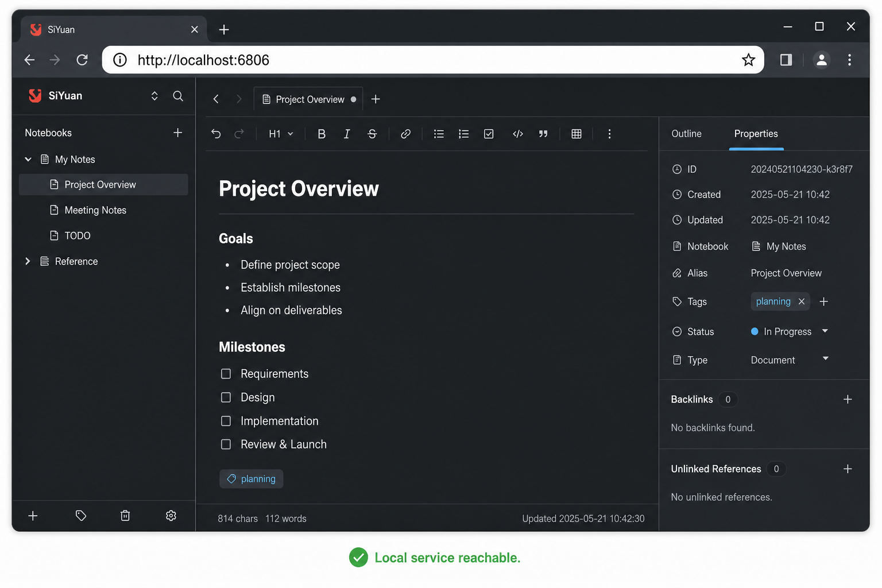
Task: Insert a code block
Action: 518,134
